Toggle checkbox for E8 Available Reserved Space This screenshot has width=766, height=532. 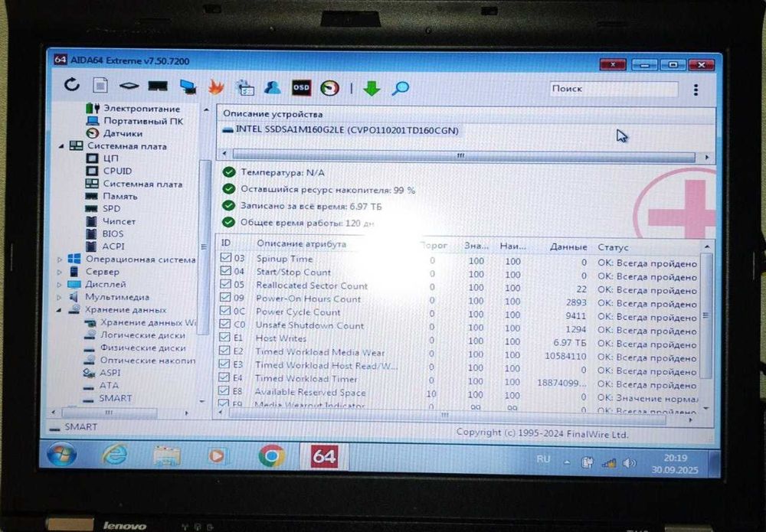(x=224, y=390)
